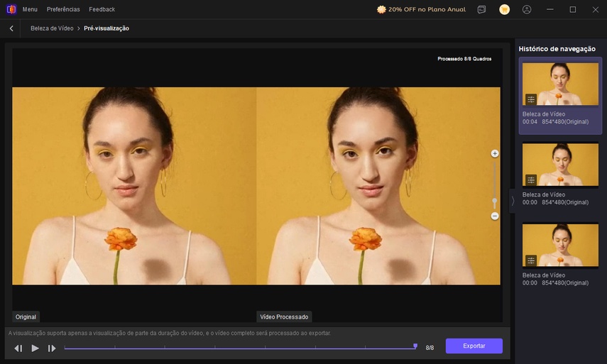Play the video preview

tap(35, 348)
